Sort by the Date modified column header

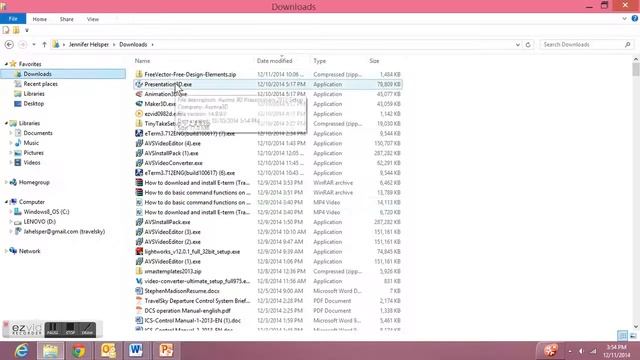(274, 61)
